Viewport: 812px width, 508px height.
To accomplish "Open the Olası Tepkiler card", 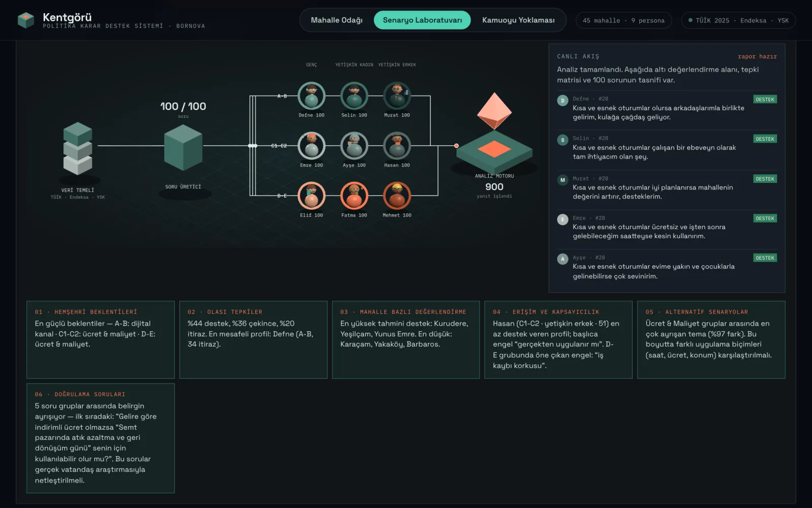I will (253, 340).
